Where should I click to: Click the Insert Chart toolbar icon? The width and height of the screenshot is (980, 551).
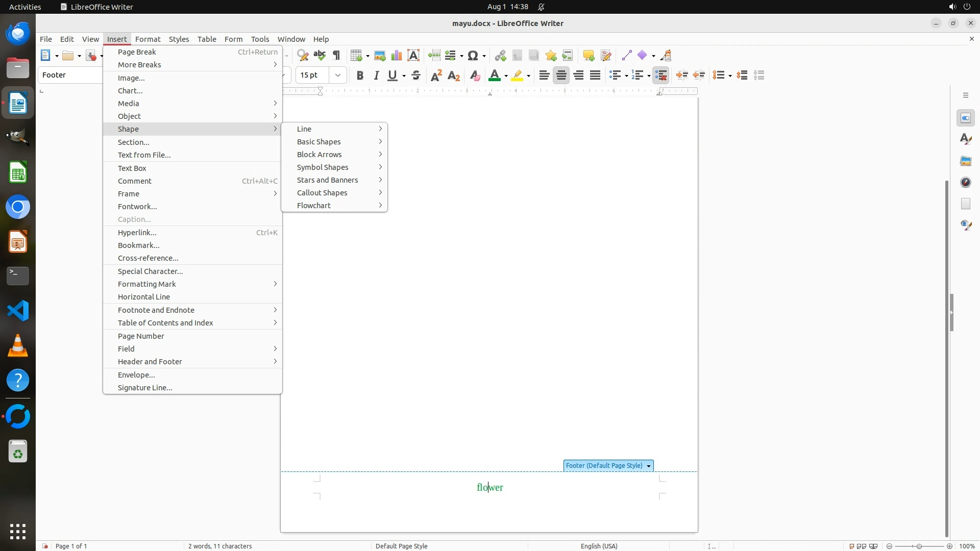[x=397, y=56]
